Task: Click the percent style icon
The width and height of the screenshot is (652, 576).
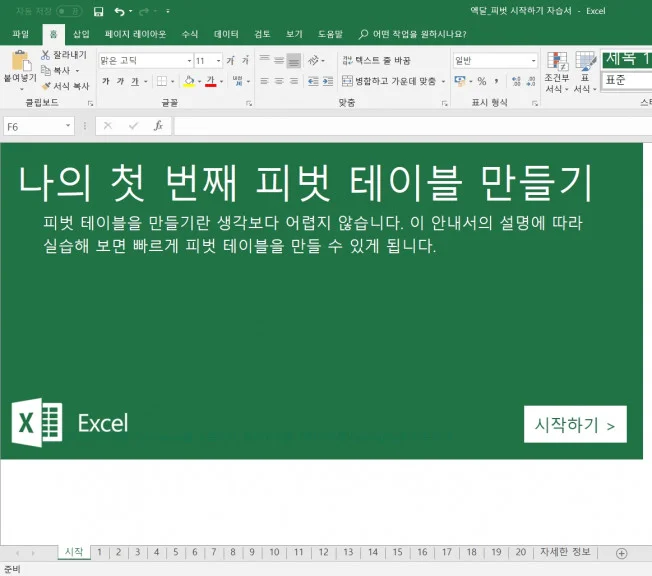Action: tap(482, 81)
